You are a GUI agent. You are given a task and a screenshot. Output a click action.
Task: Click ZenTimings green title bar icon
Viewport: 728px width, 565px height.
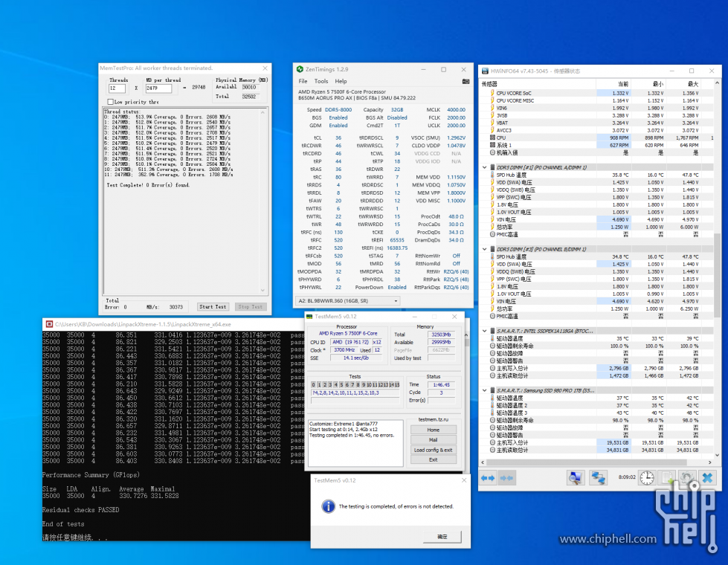click(x=300, y=69)
